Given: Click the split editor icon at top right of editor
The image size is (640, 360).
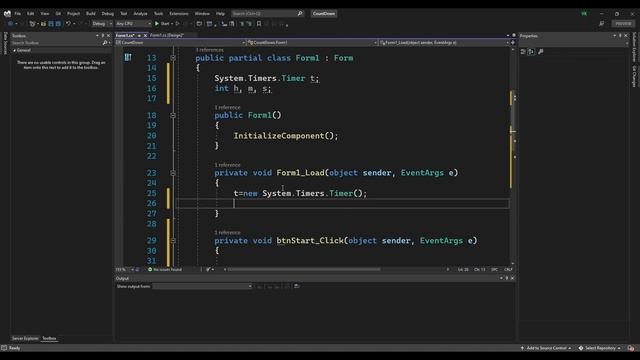Looking at the screenshot, I should click(513, 42).
